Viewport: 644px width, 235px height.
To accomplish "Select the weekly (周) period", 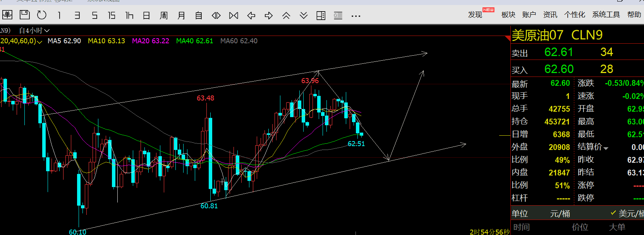I will click(x=164, y=15).
